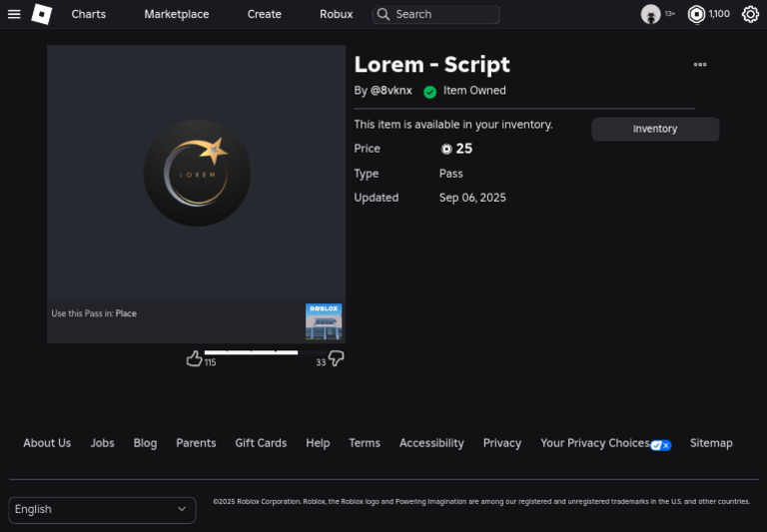Click the Item Owned label

(x=474, y=91)
